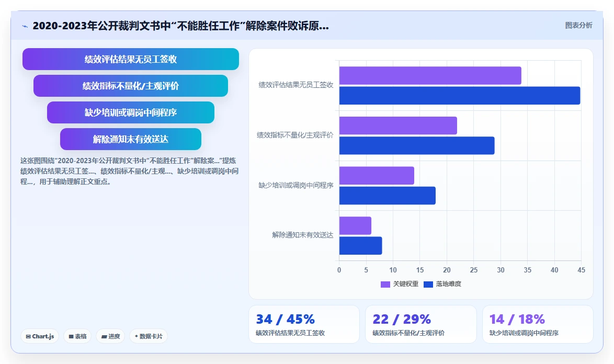
Task: Click the blue bar for 解除通知未有效送达
Action: 361,246
